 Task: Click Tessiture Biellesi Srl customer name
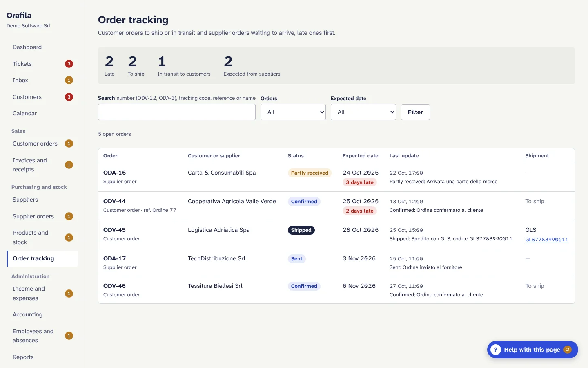[215, 286]
